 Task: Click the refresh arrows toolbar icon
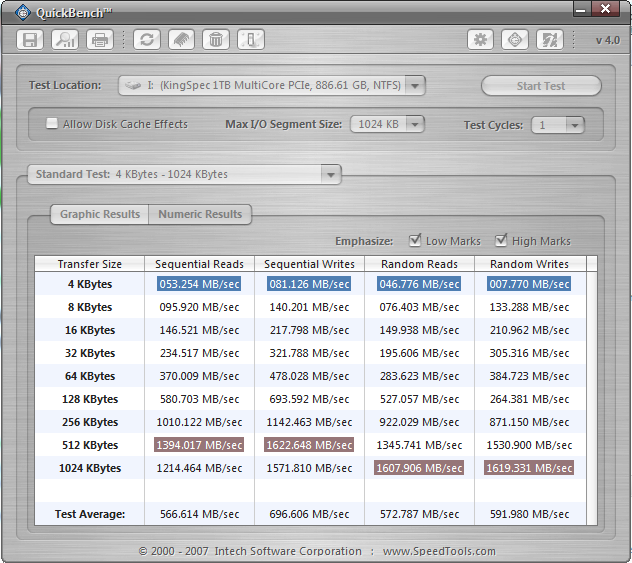click(x=148, y=40)
